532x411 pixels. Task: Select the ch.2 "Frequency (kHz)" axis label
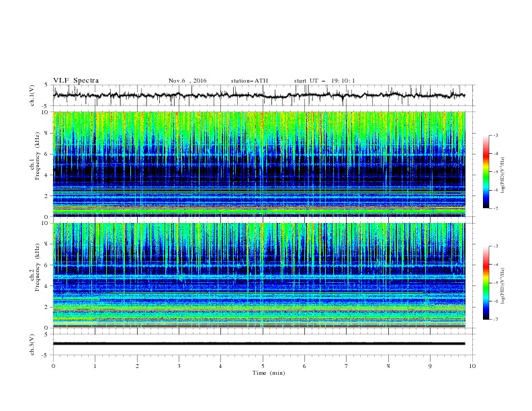pyautogui.click(x=38, y=267)
